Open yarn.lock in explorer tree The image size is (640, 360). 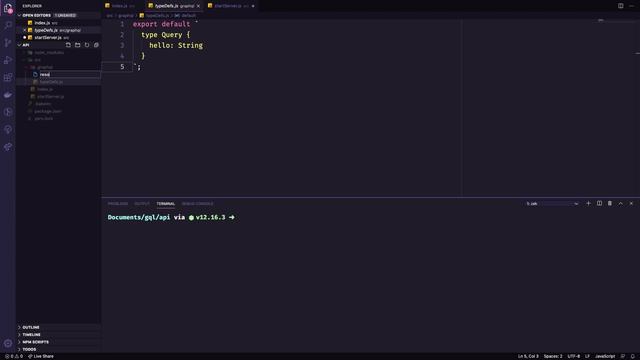tap(58, 118)
